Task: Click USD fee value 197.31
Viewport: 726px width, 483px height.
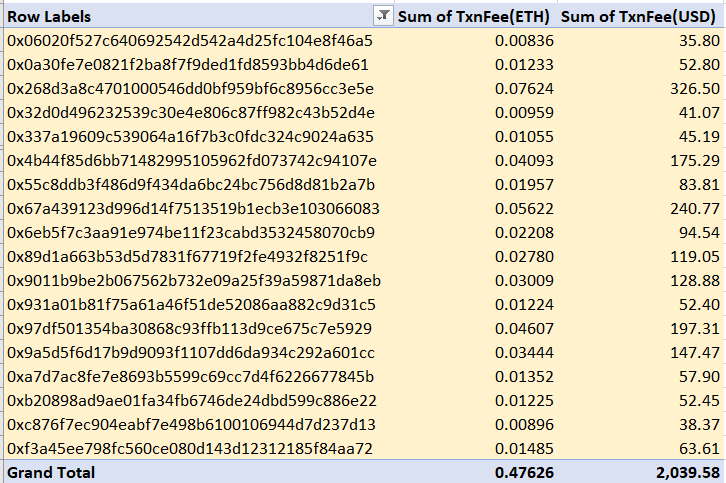Action: tap(695, 329)
